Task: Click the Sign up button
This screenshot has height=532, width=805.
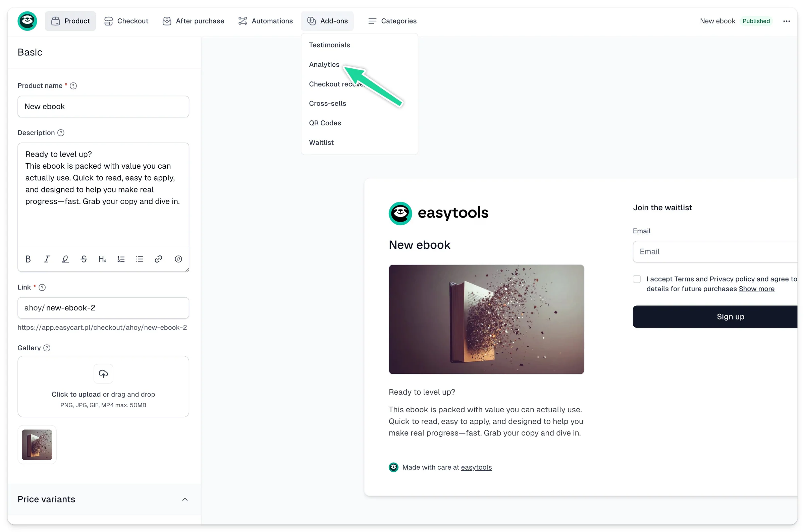Action: (715, 317)
